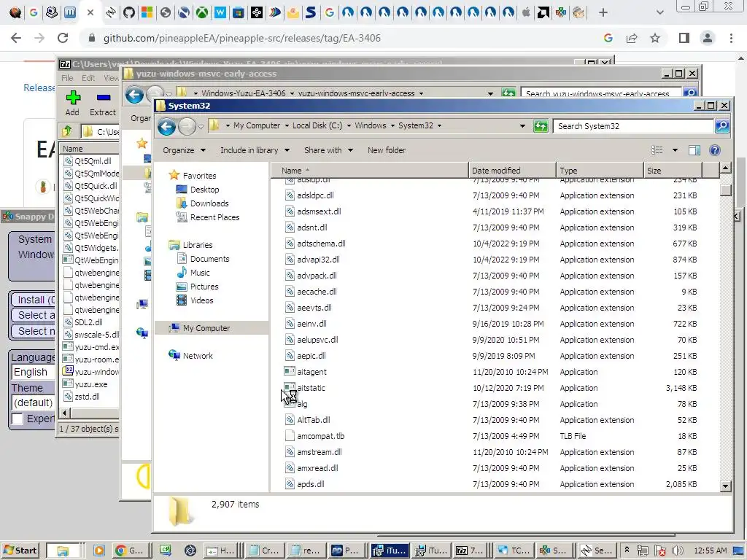Open Chrome profile avatar icon
The image size is (747, 560).
(x=708, y=38)
